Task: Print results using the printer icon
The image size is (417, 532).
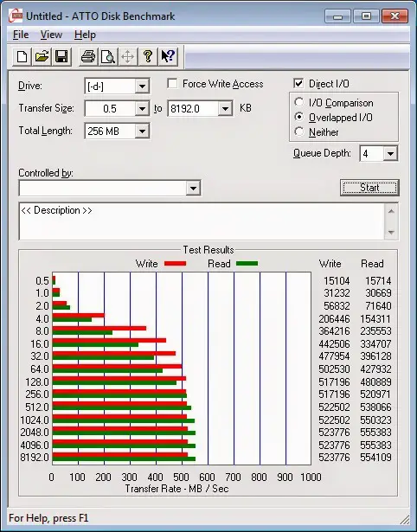Action: [88, 56]
